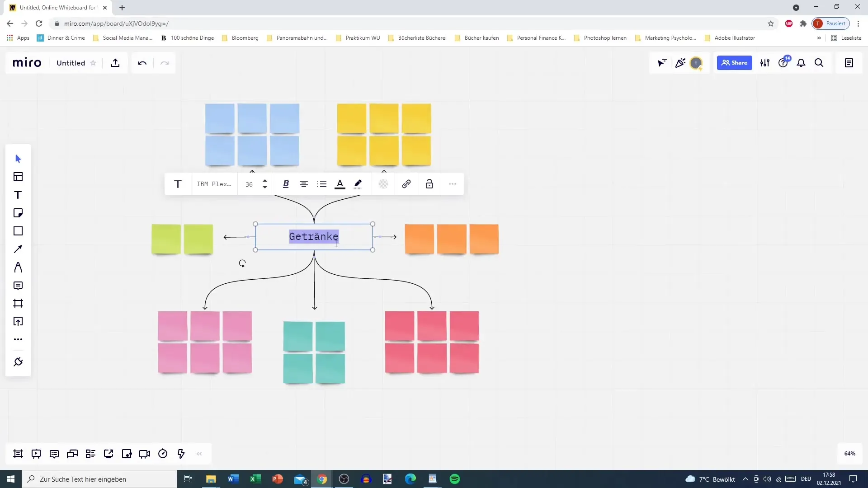Image resolution: width=868 pixels, height=488 pixels.
Task: Expand additional options menu ellipsis
Action: tap(453, 183)
